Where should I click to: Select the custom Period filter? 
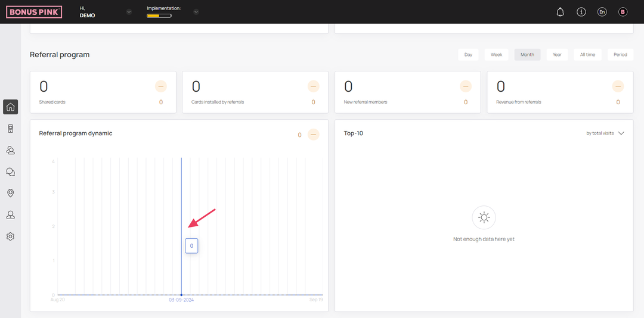click(620, 55)
